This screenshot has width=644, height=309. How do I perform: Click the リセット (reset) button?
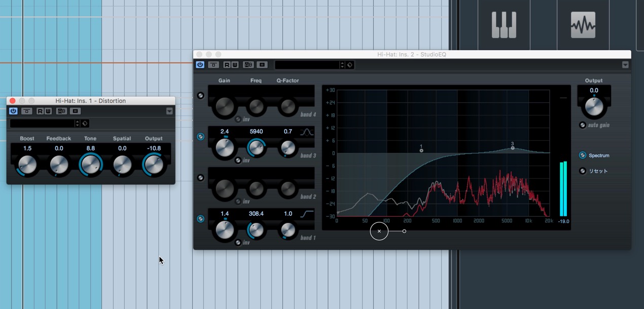pyautogui.click(x=583, y=171)
